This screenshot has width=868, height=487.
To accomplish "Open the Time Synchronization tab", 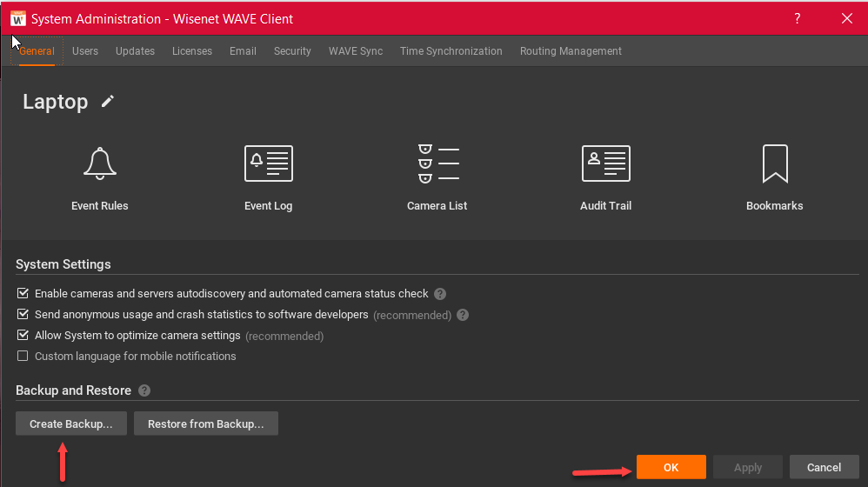I will 451,51.
